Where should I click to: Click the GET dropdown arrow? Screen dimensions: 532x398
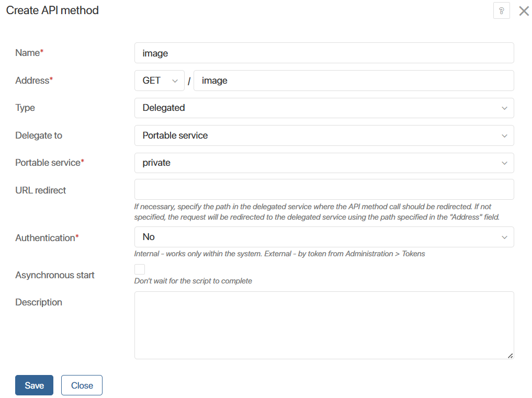point(175,80)
